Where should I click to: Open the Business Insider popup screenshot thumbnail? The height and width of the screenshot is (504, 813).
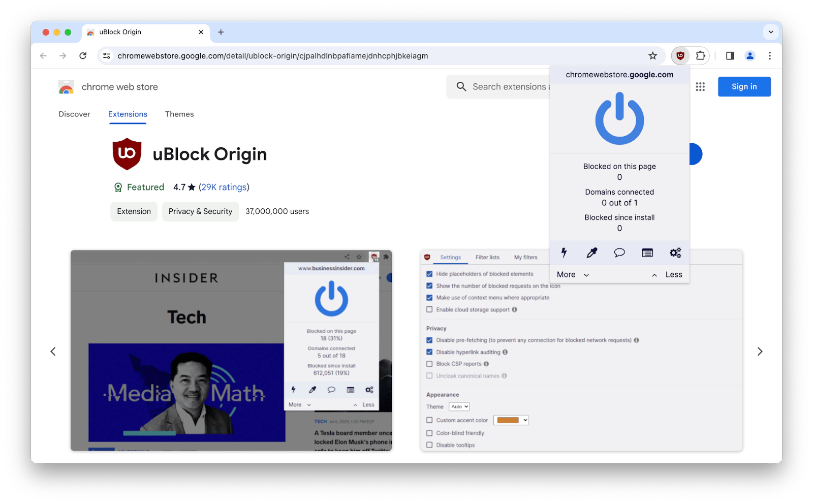tap(231, 351)
